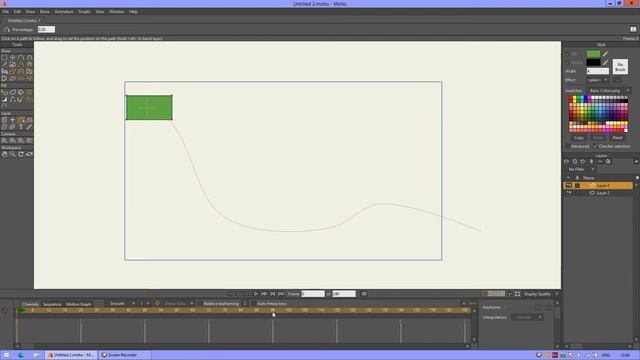Click the Copy style button

click(579, 138)
